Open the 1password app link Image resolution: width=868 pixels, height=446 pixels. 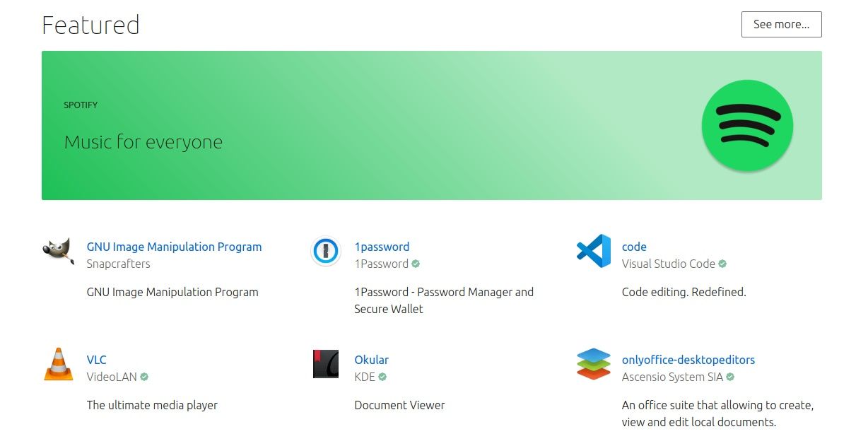pos(382,247)
